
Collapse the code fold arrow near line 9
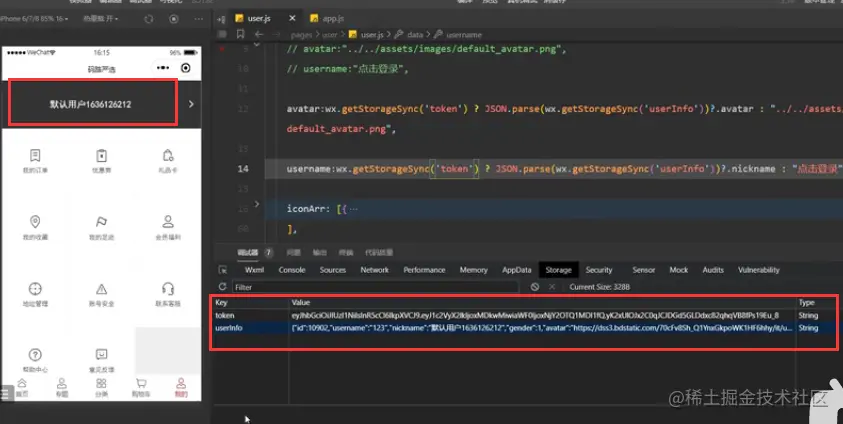tap(256, 45)
